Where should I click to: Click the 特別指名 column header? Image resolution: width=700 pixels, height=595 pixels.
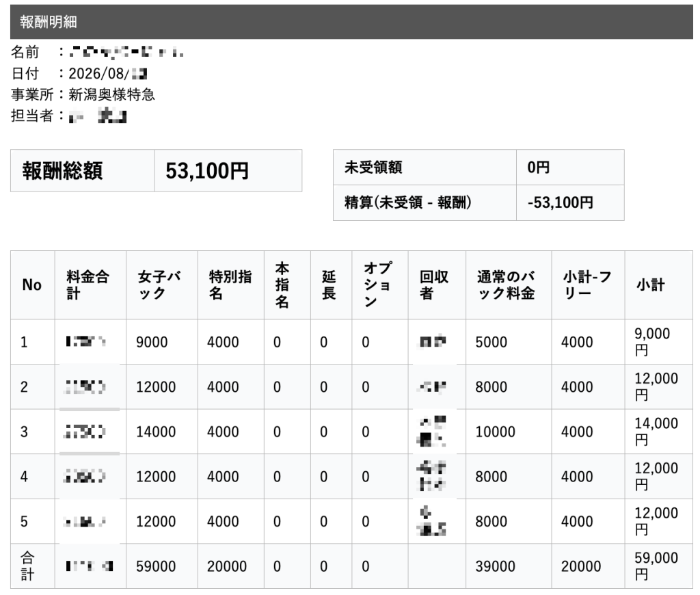click(x=231, y=285)
